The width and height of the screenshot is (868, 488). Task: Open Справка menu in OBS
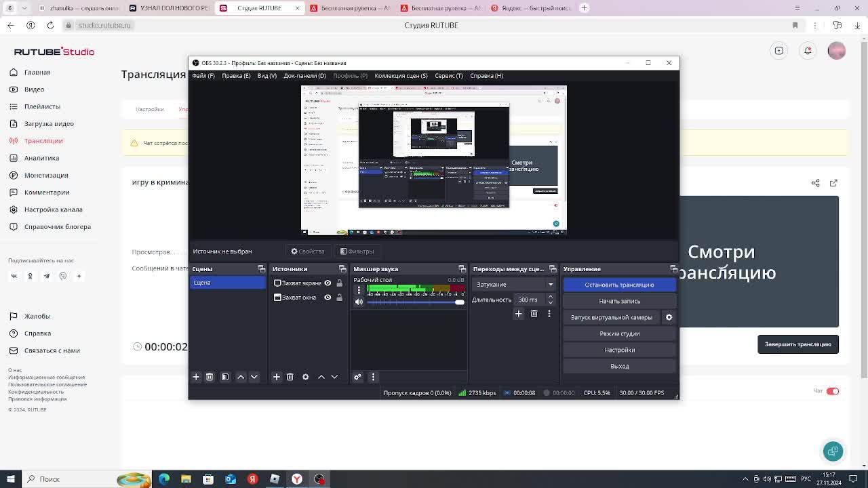point(487,76)
